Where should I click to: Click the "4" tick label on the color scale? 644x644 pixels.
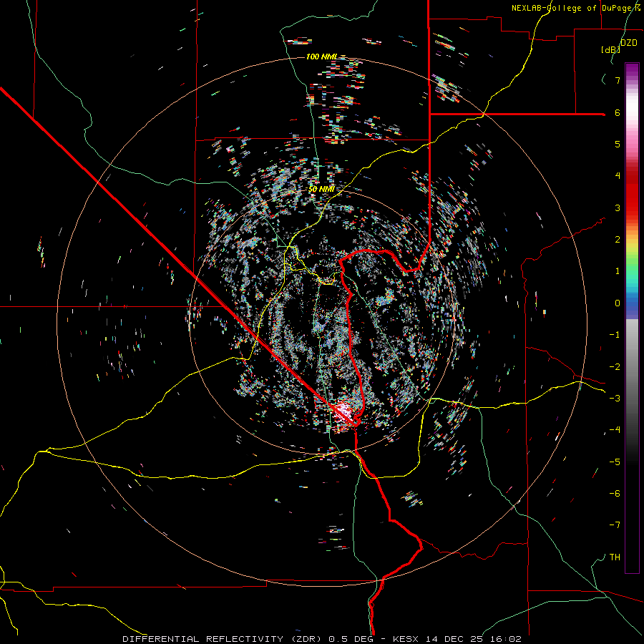point(618,176)
